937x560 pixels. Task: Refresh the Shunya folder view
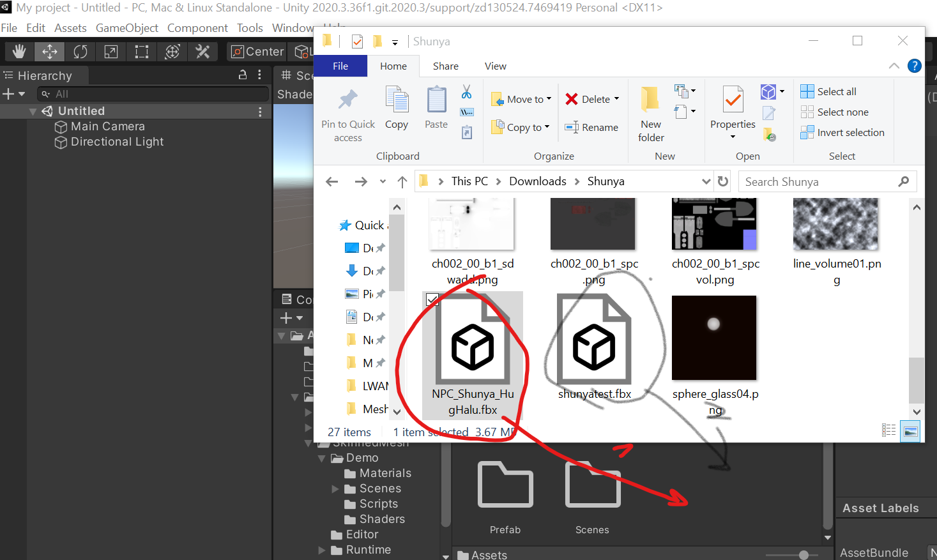tap(723, 181)
